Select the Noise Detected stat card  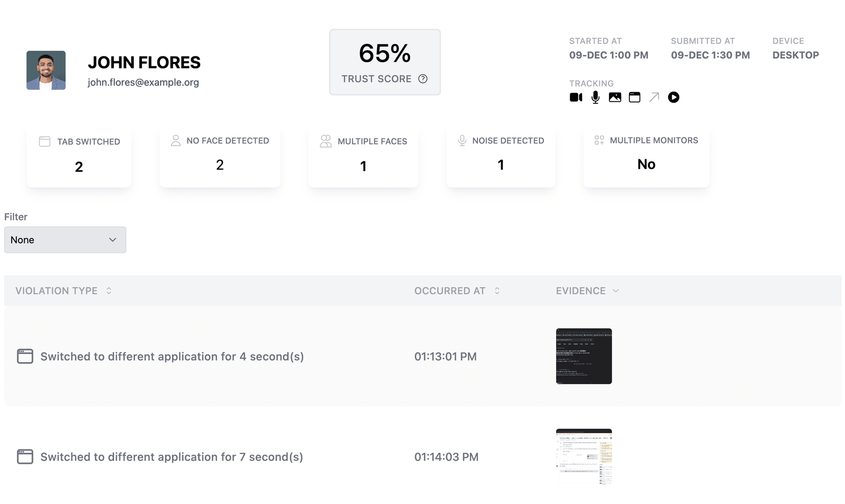[501, 156]
